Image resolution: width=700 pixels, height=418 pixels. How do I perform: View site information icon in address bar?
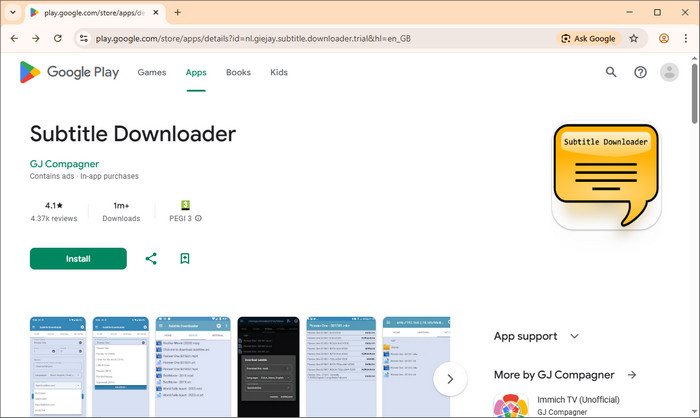[x=83, y=38]
